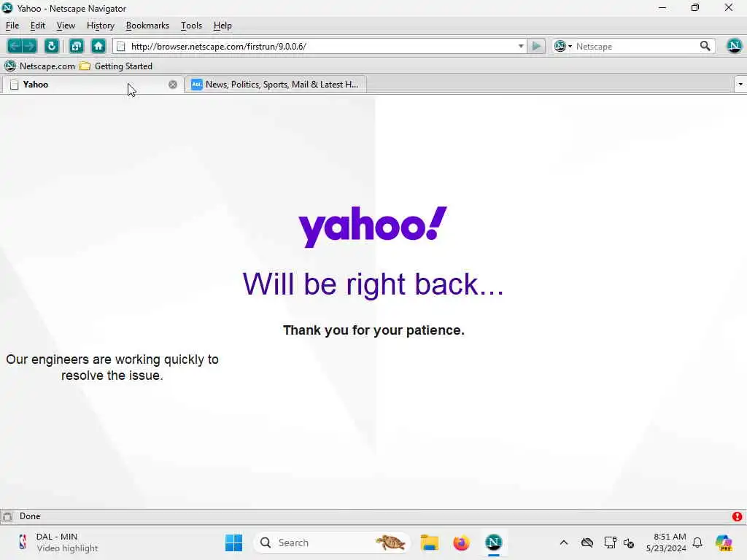
Task: Open the Netscape.com bookmark
Action: coord(40,66)
